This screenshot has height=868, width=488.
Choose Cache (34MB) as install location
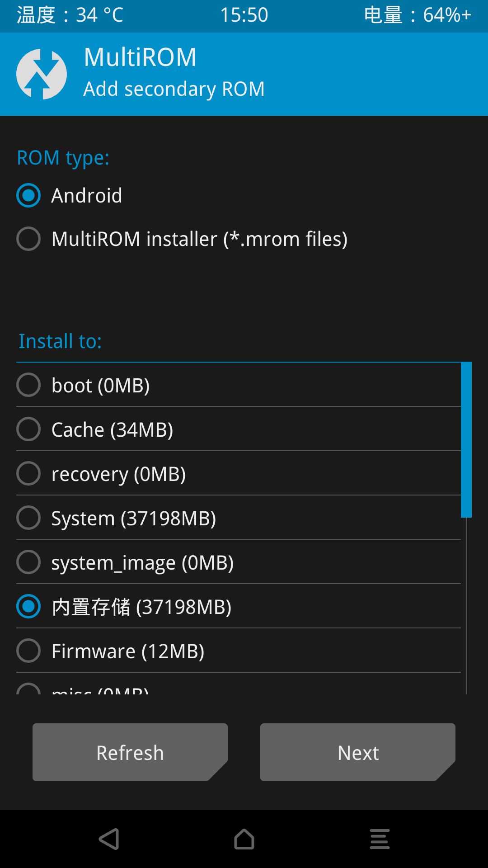tap(239, 429)
